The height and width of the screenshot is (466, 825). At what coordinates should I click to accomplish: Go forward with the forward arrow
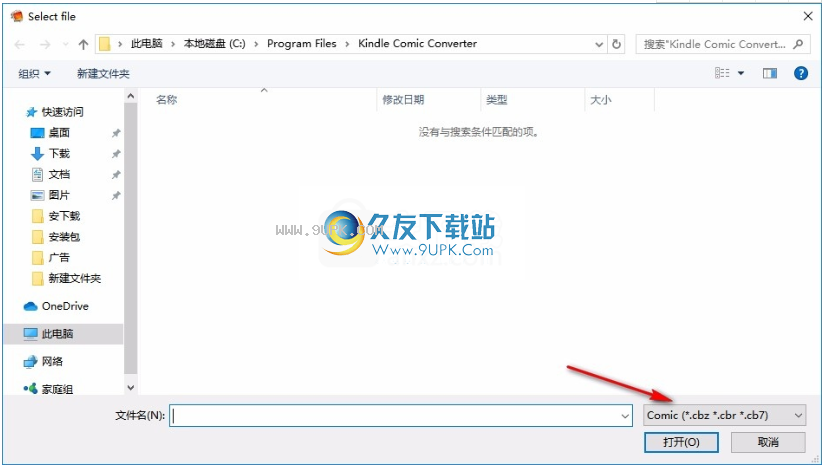[45, 45]
